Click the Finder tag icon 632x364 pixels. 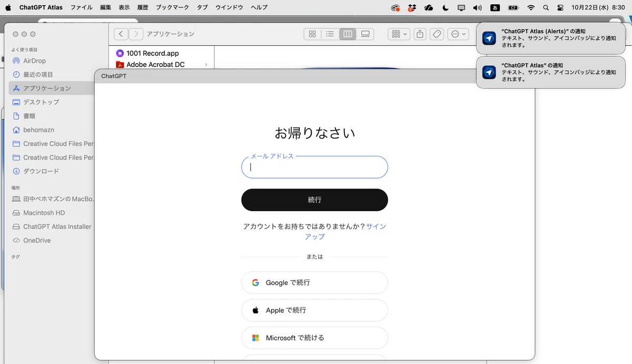pos(436,34)
